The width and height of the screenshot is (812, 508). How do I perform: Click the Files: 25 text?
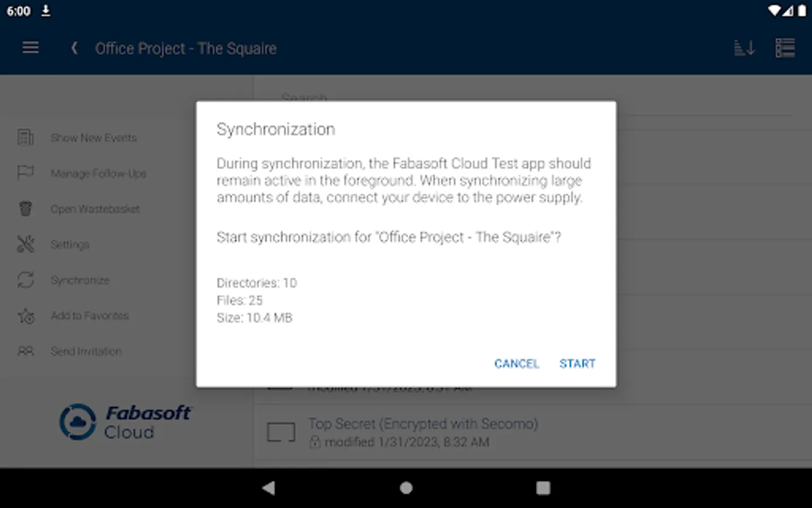pyautogui.click(x=240, y=300)
